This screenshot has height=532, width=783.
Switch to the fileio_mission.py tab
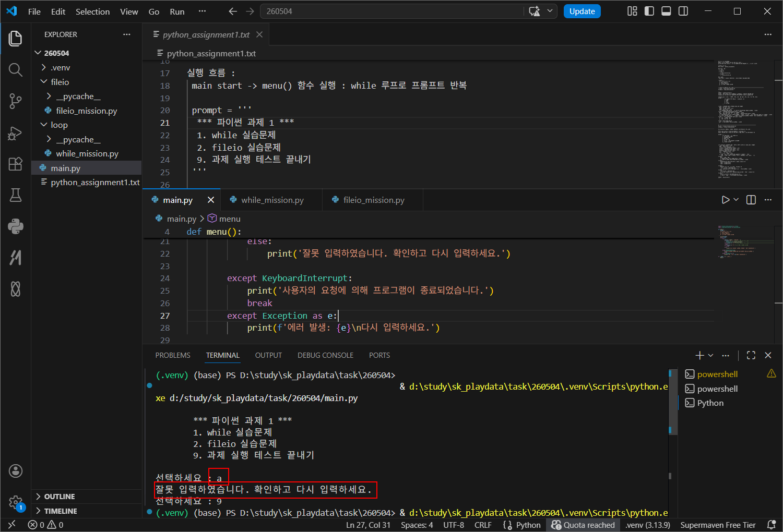[373, 200]
